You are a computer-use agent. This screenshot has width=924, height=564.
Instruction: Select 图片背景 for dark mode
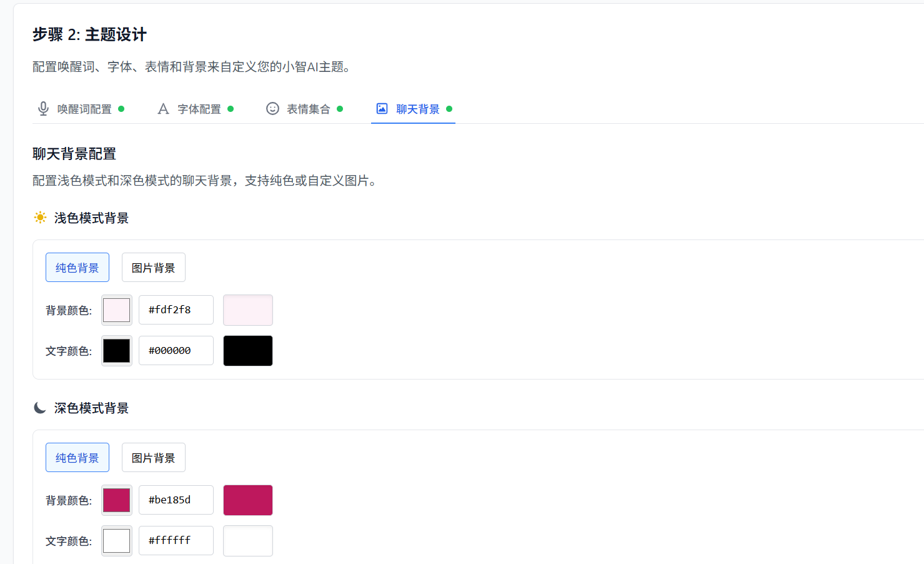154,458
